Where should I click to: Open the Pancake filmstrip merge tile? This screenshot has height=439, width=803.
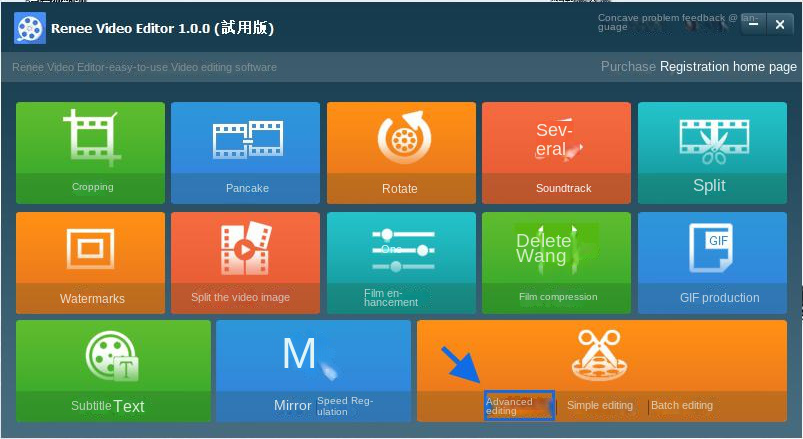pyautogui.click(x=245, y=153)
